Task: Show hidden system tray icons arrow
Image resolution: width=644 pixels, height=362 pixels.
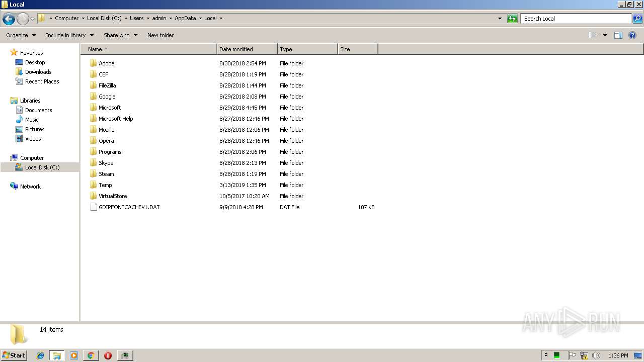Action: click(x=546, y=355)
